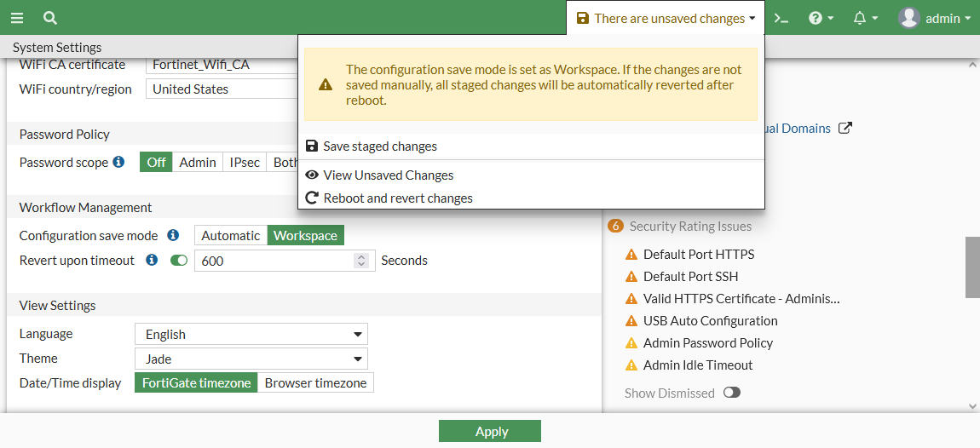Select Automatic configuration save mode
Viewport: 980px width, 448px height.
pos(231,236)
